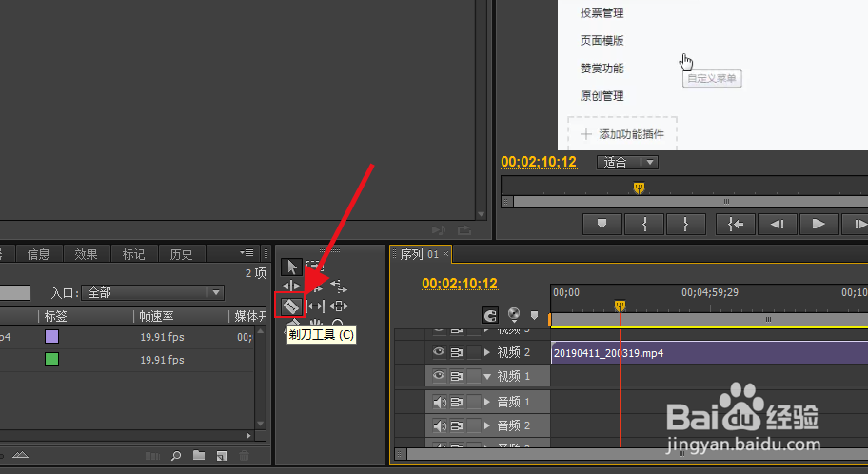Mute the 音频 1 track speaker
The width and height of the screenshot is (868, 474).
[440, 402]
